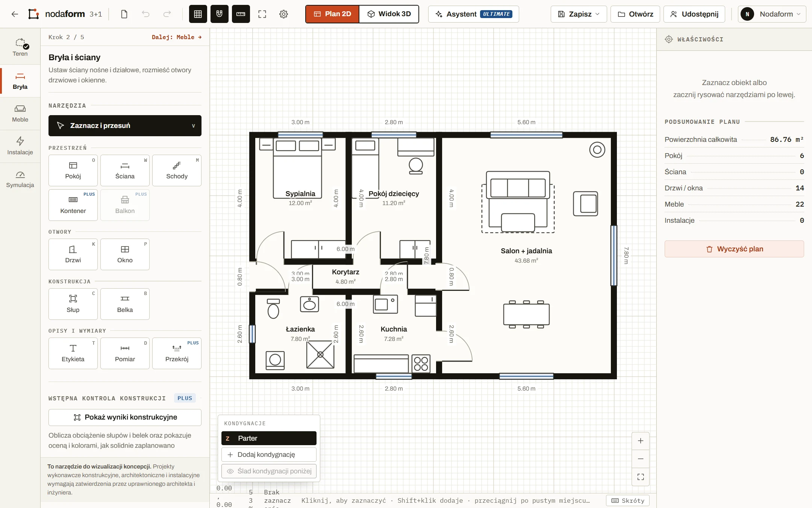Select the Etykieta label tool
Screen dimensions: 812x508
[73, 353]
